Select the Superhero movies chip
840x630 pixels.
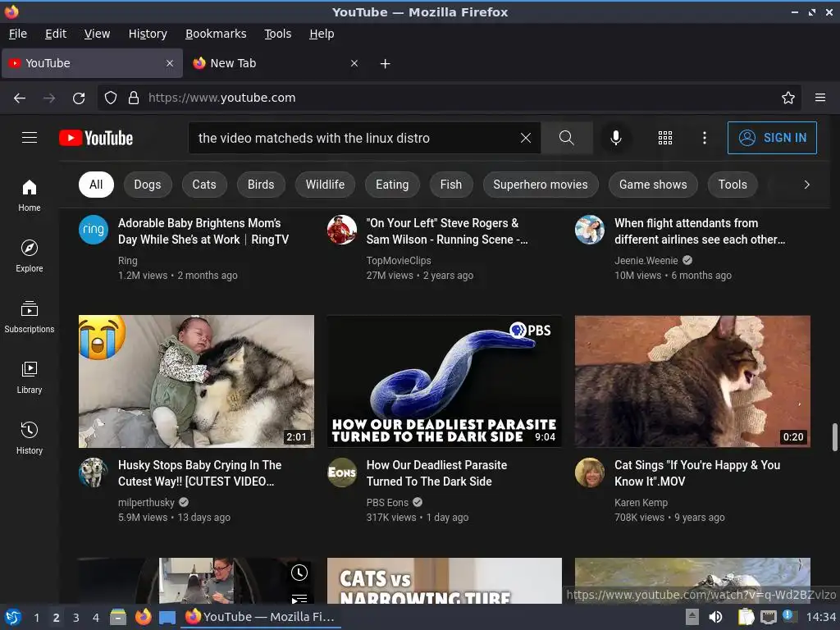pos(541,185)
